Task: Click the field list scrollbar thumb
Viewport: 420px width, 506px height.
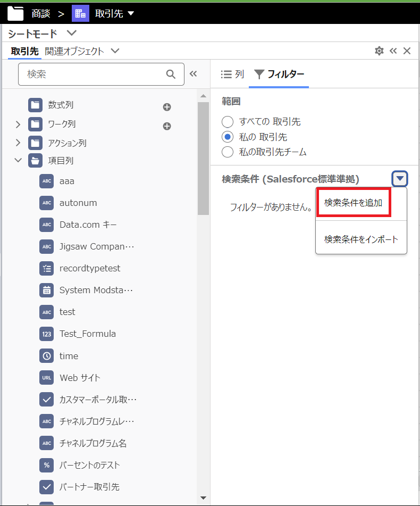Action: click(x=203, y=159)
